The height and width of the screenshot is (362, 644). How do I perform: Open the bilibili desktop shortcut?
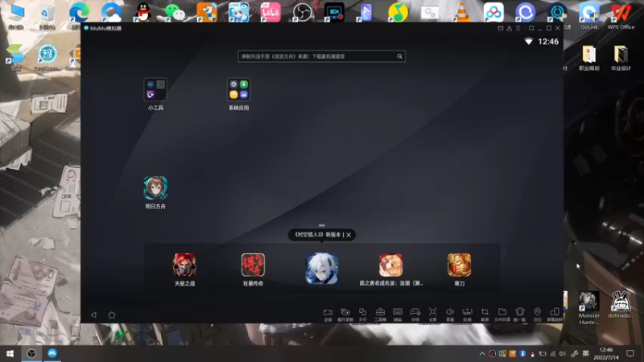click(270, 12)
